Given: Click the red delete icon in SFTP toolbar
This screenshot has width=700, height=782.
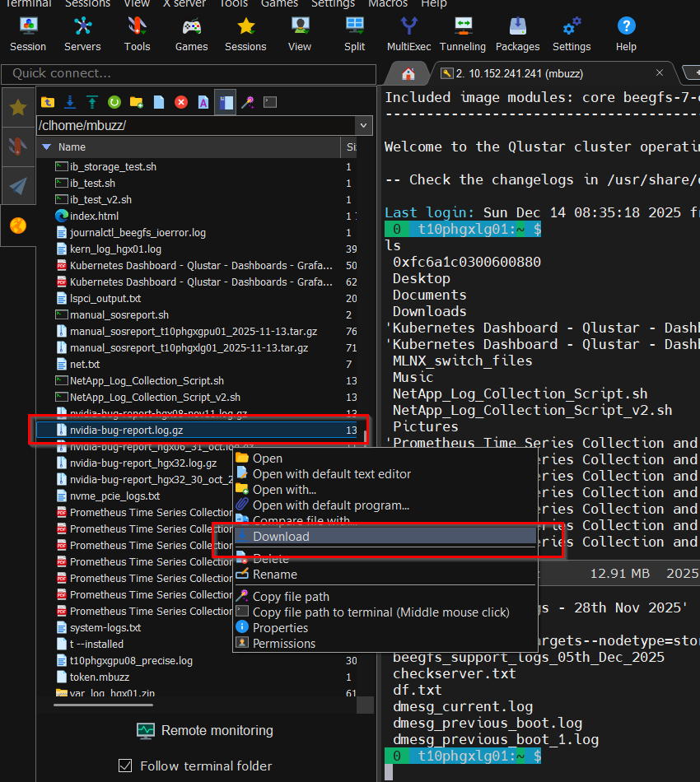Looking at the screenshot, I should 181,102.
